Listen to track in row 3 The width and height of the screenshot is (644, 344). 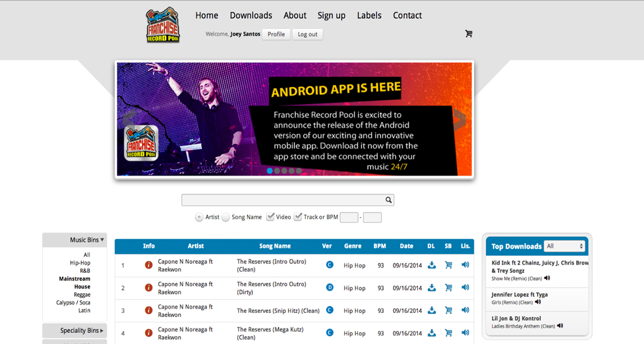[x=465, y=310]
